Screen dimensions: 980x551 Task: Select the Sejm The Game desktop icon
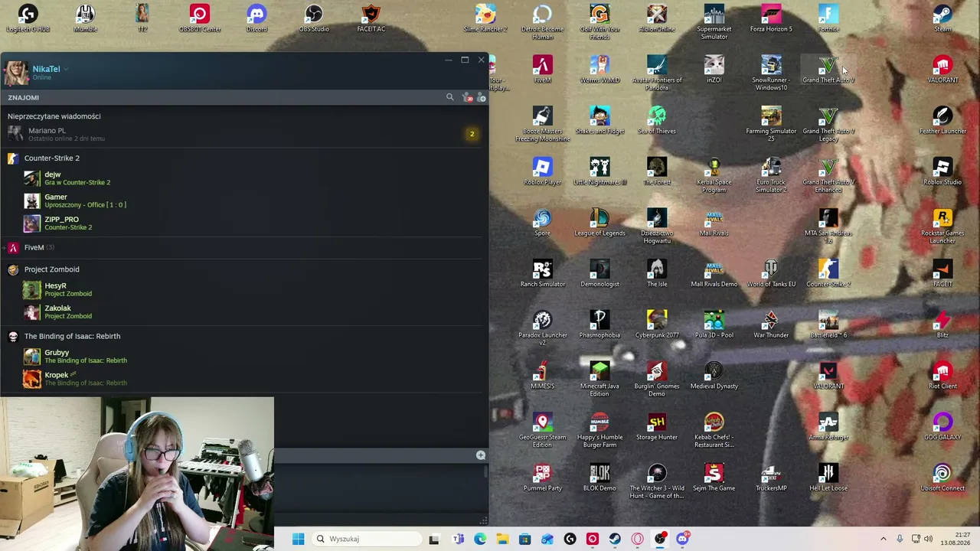(x=714, y=478)
